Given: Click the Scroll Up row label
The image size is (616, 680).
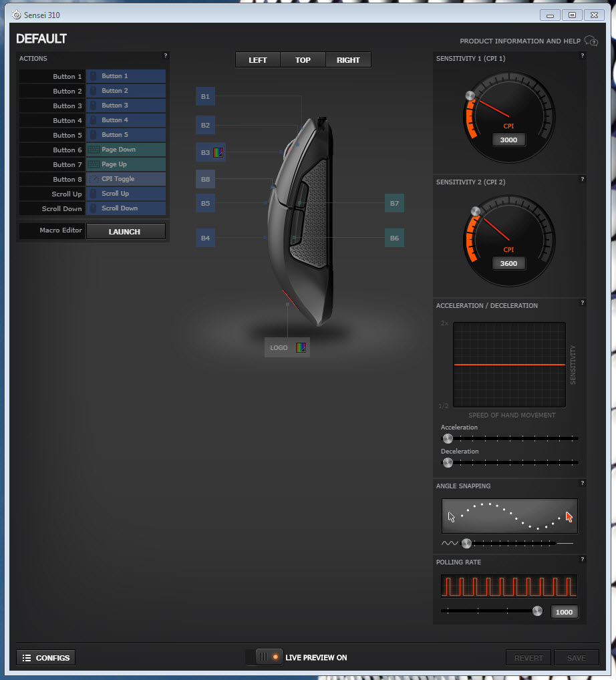Looking at the screenshot, I should [x=66, y=194].
